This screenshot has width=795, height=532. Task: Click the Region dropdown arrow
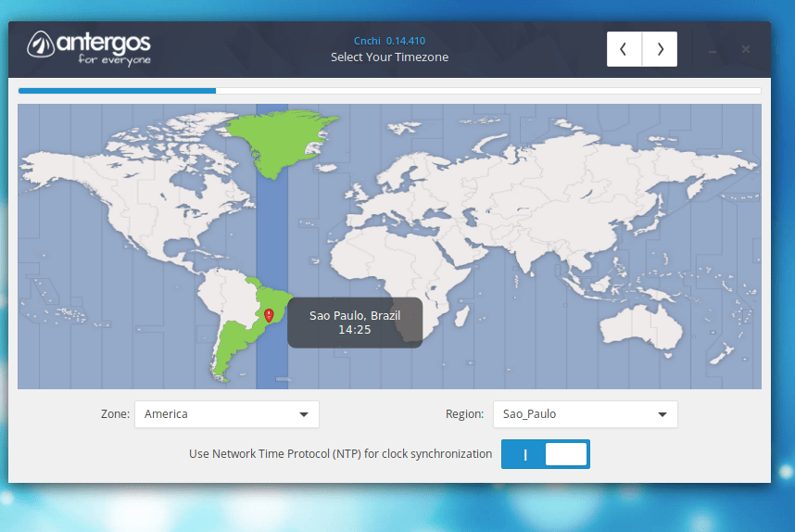click(662, 414)
